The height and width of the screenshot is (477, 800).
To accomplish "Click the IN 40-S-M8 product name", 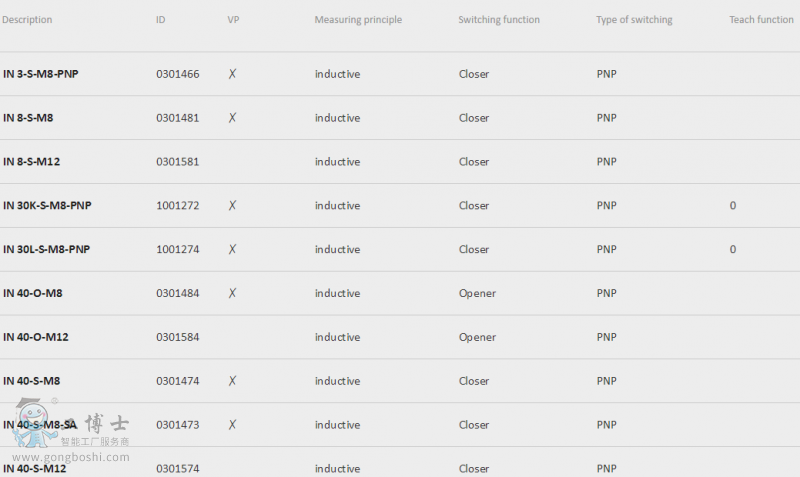I will pyautogui.click(x=32, y=381).
